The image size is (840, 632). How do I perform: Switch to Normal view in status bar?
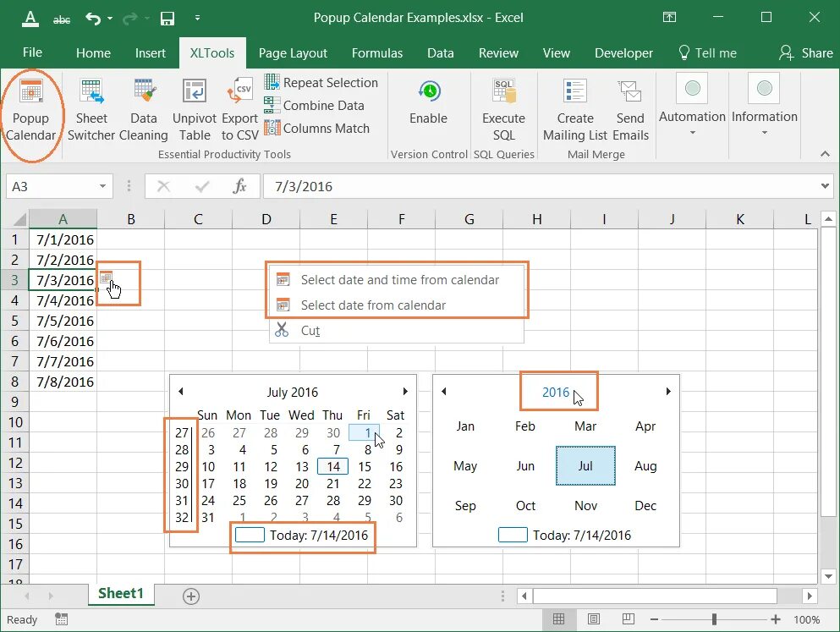(559, 619)
